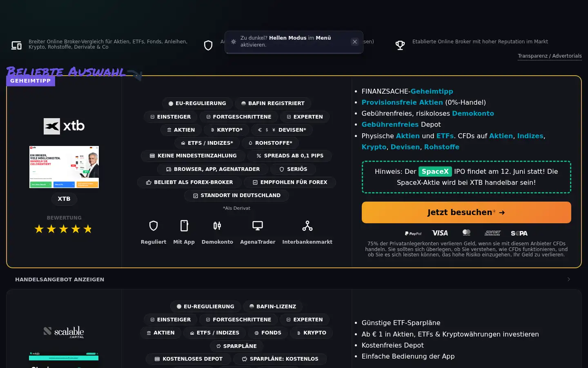Click the Sparpläne: Kostenlos tag
Image resolution: width=588 pixels, height=368 pixels.
tap(280, 359)
